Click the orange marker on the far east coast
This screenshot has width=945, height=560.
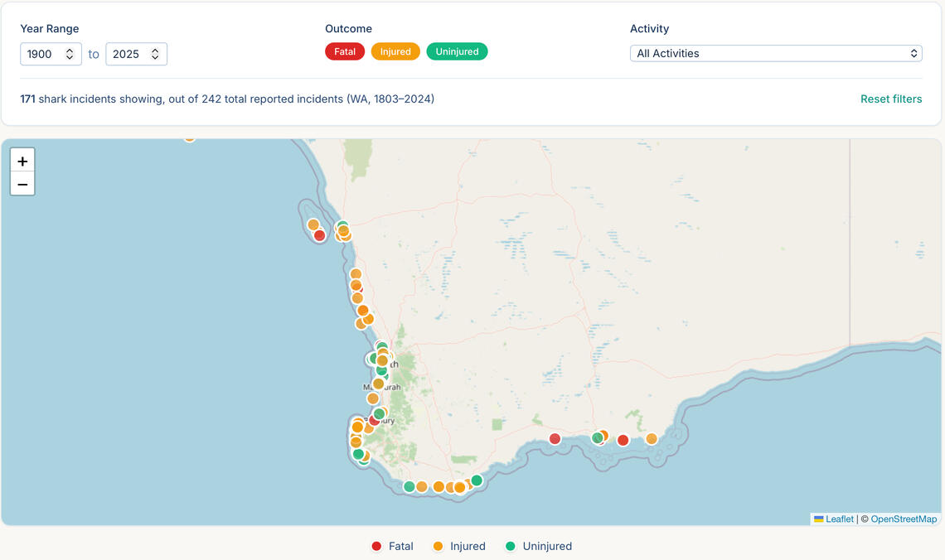652,438
